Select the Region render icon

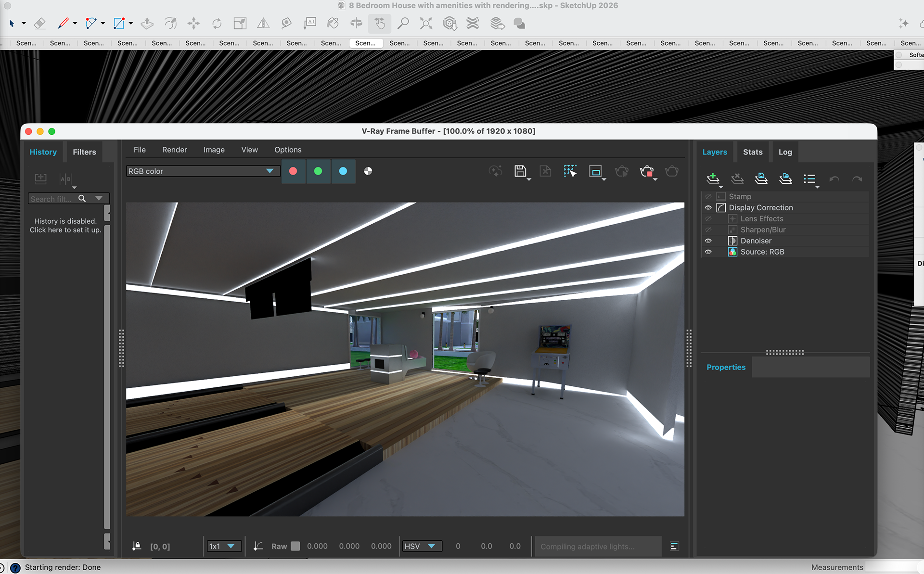(x=595, y=171)
